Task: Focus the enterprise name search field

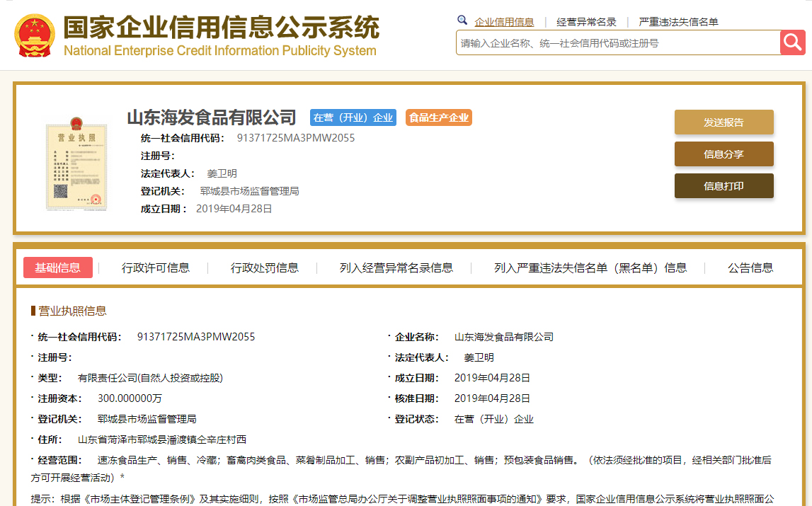Action: point(618,43)
